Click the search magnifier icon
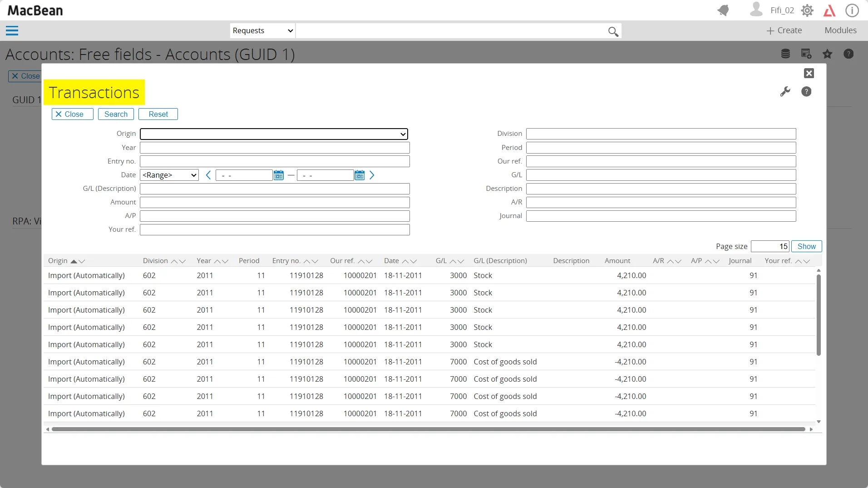This screenshot has width=868, height=488. (613, 31)
